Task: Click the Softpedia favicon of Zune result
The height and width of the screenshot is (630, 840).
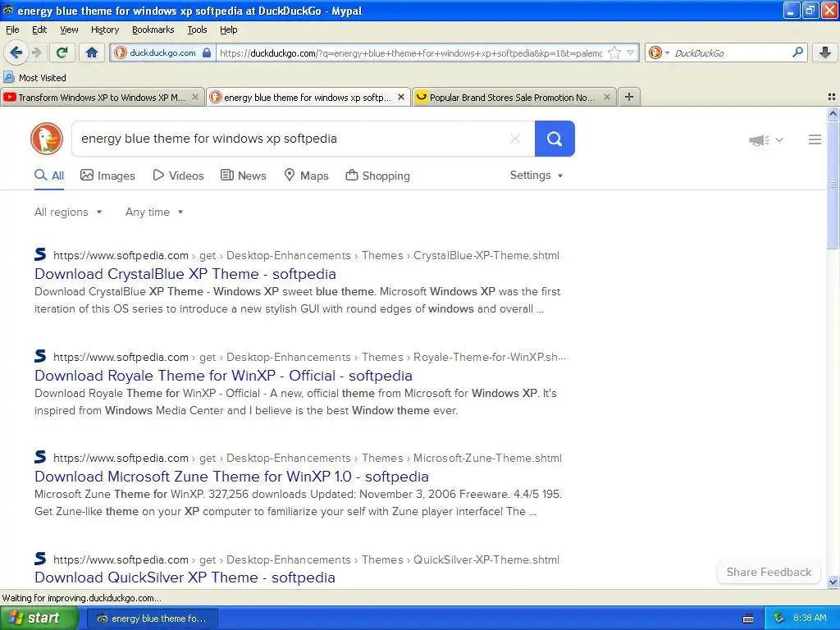Action: click(40, 457)
